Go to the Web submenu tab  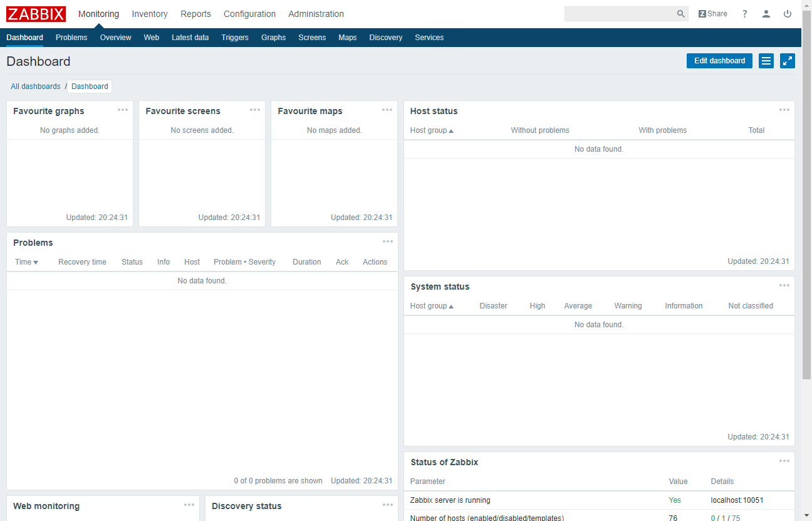151,38
